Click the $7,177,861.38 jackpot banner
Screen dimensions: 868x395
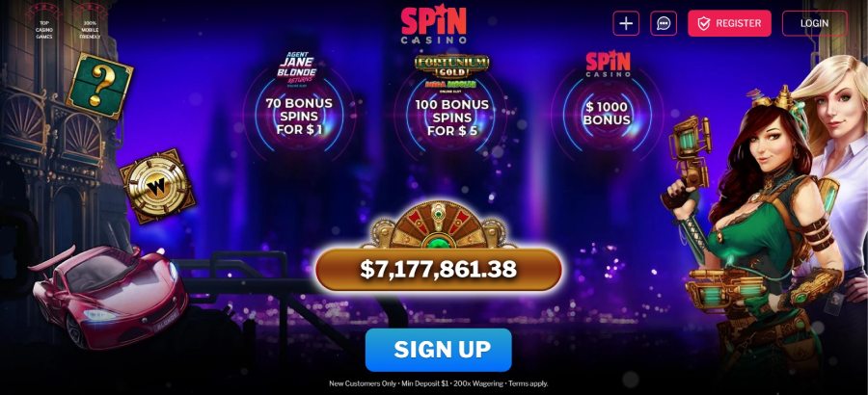pos(439,270)
